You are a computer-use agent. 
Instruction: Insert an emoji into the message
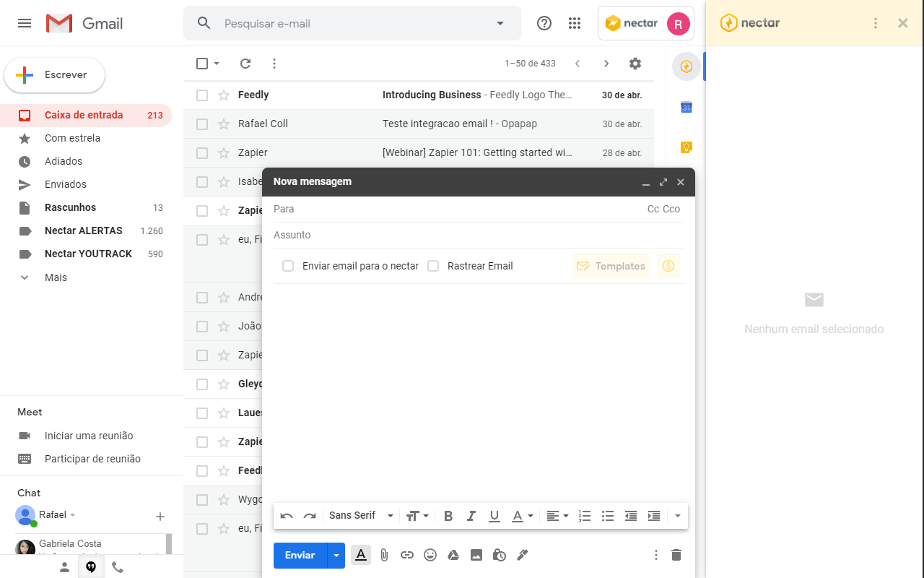[x=430, y=555]
